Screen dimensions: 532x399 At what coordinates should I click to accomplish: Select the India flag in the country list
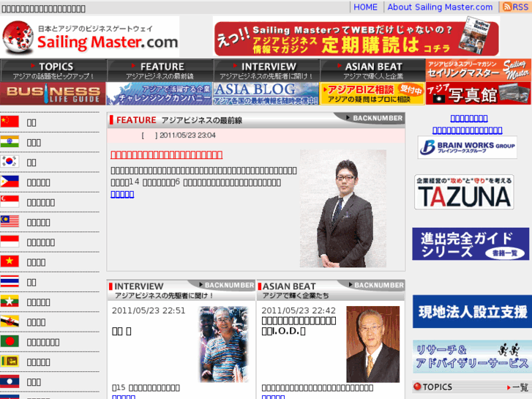click(x=10, y=141)
